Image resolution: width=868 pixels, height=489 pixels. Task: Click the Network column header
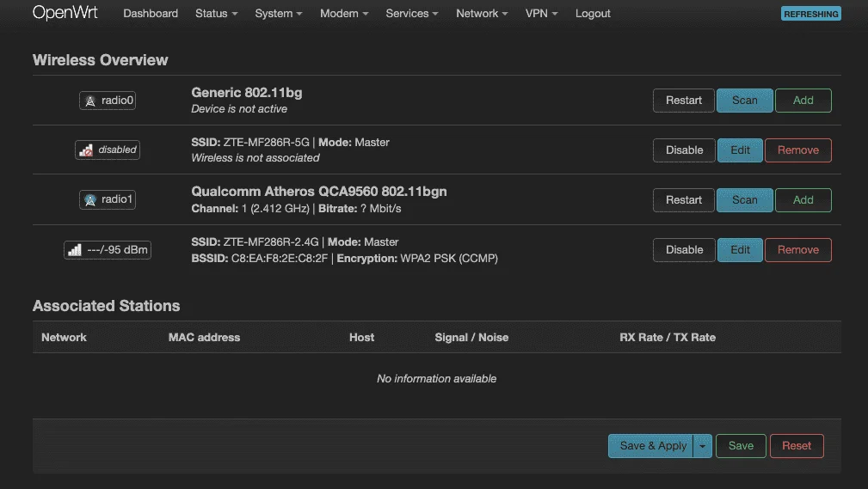(64, 338)
